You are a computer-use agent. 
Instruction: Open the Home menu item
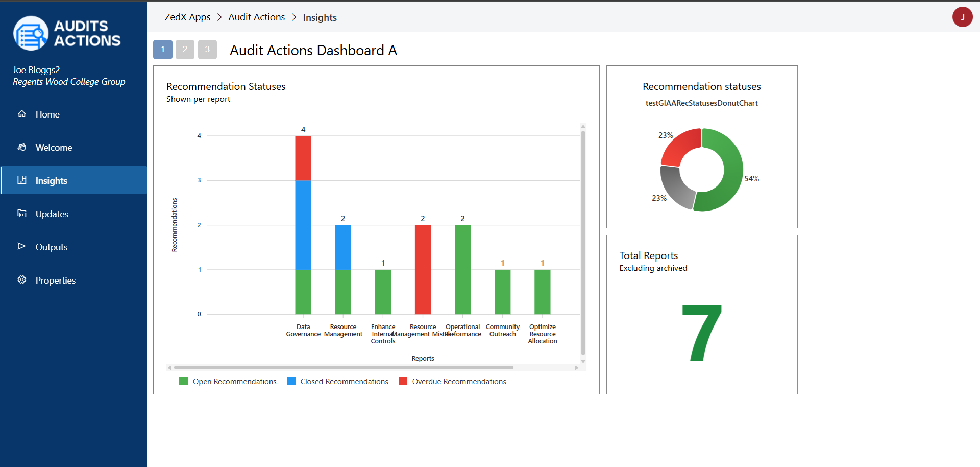click(x=73, y=114)
